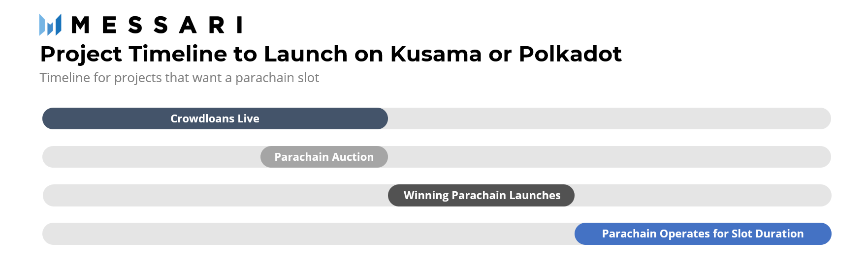This screenshot has width=868, height=264.
Task: Click the gray subtitle about parachain slot
Action: (x=179, y=78)
